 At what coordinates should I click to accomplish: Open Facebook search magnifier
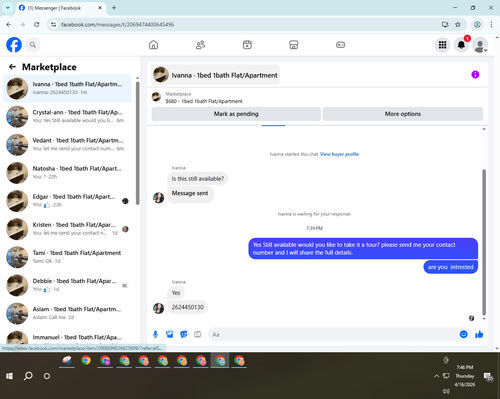tap(33, 45)
